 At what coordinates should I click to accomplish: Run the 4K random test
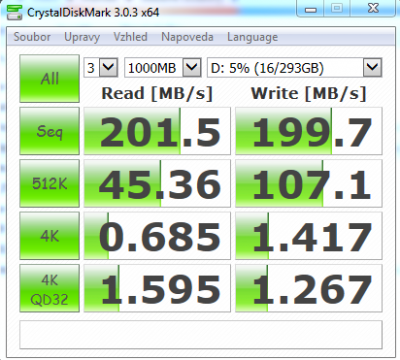pos(50,236)
